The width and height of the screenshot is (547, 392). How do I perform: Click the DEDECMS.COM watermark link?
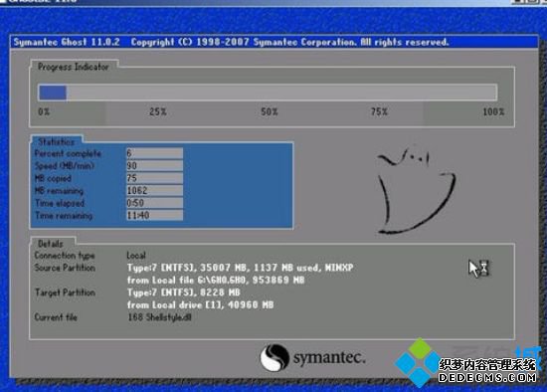pos(487,377)
